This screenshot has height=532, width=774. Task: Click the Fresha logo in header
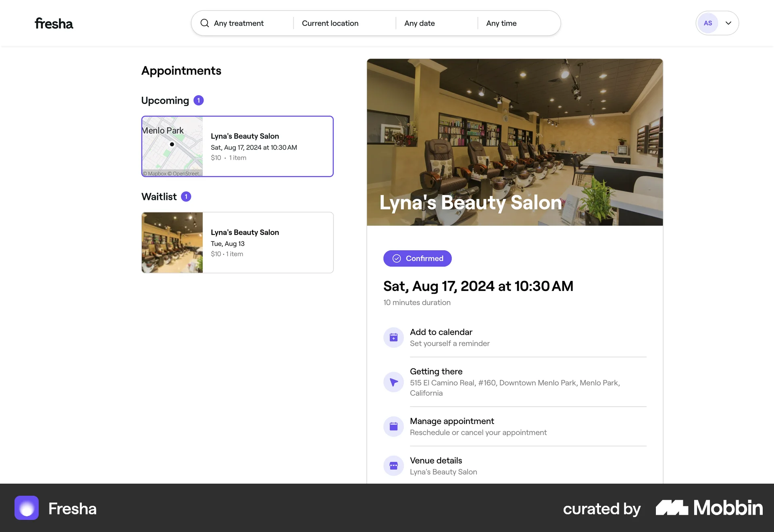point(54,23)
